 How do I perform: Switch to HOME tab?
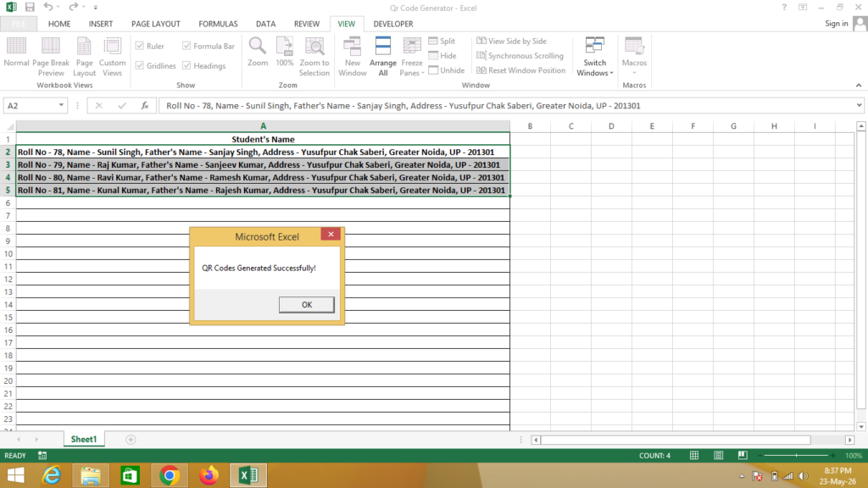59,24
